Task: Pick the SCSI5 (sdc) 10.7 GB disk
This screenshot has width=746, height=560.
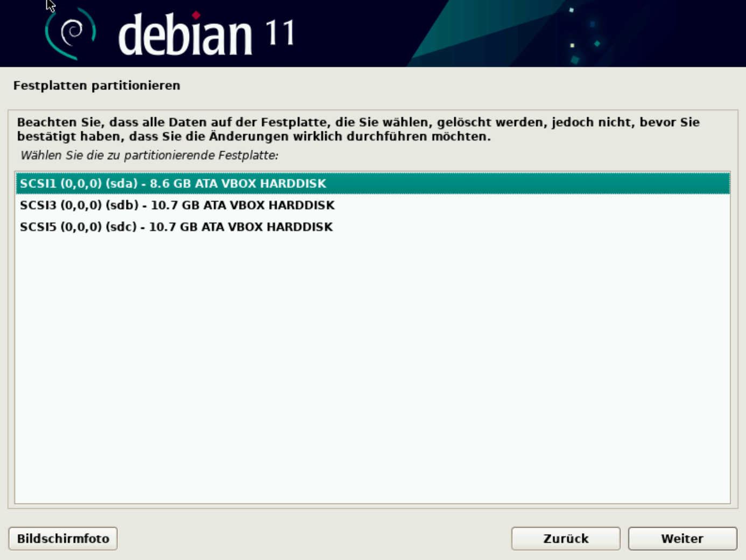Action: coord(372,227)
